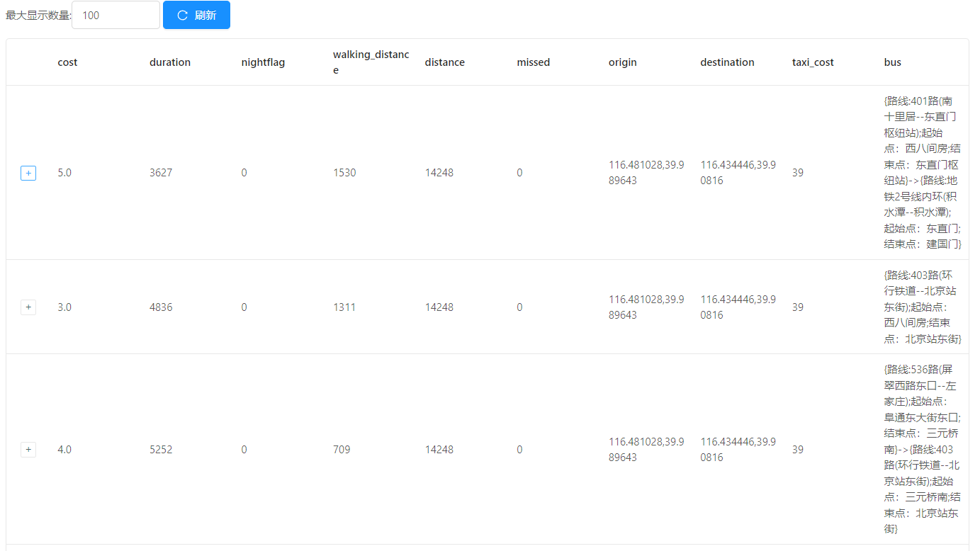Viewport: 980px width, 551px height.
Task: Click the walking distance value 1530
Action: (344, 173)
